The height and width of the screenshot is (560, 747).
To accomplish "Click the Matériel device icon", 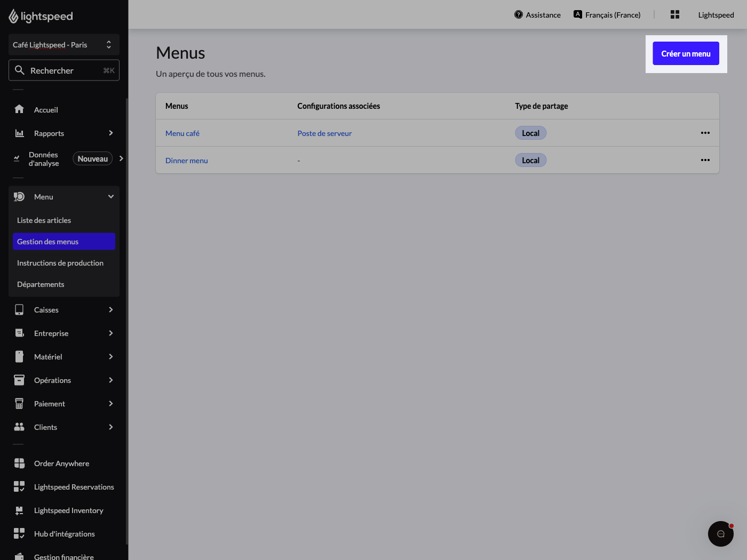I will (19, 357).
